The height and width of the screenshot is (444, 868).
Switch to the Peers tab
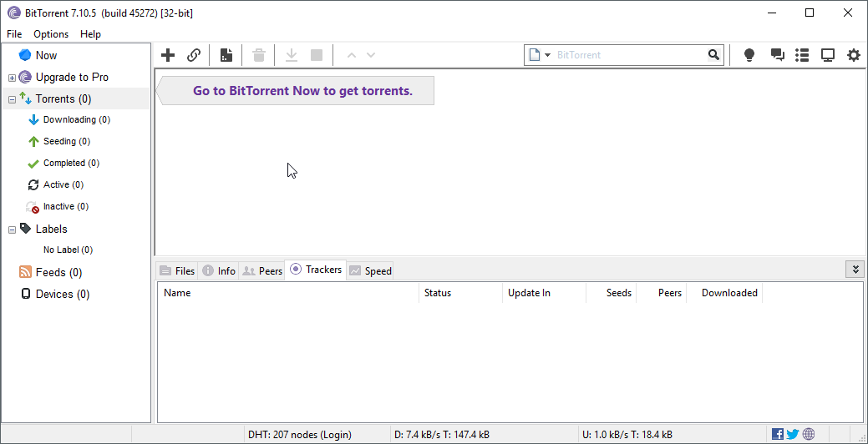(x=262, y=271)
